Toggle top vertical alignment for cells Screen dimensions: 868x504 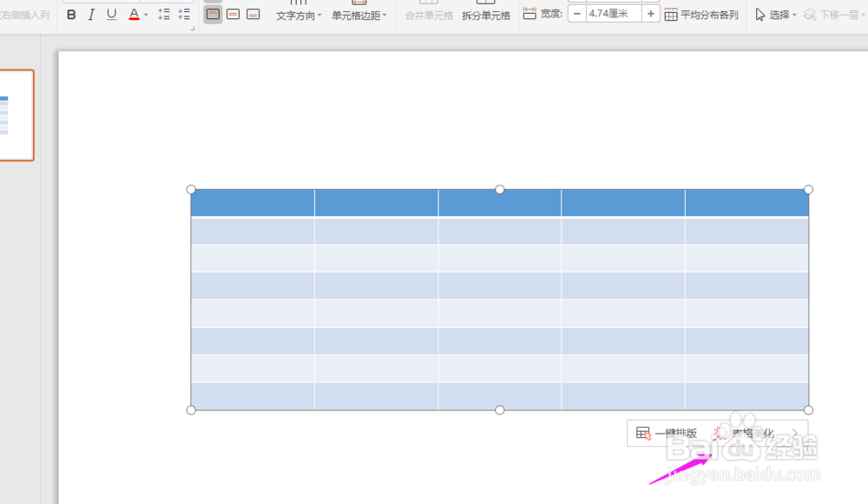pyautogui.click(x=213, y=15)
